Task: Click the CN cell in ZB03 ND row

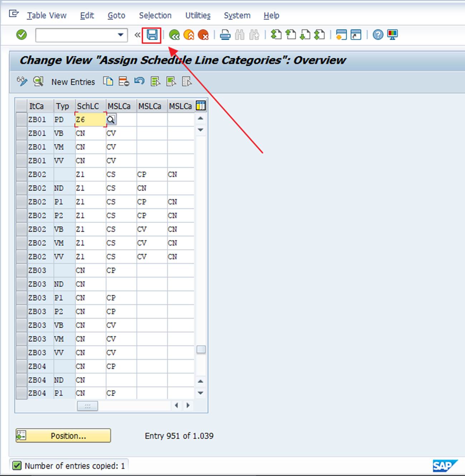Action: click(x=90, y=284)
